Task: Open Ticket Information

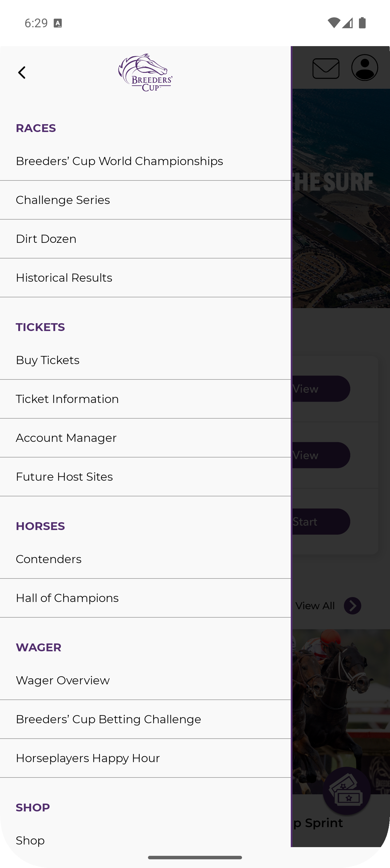Action: click(x=67, y=399)
